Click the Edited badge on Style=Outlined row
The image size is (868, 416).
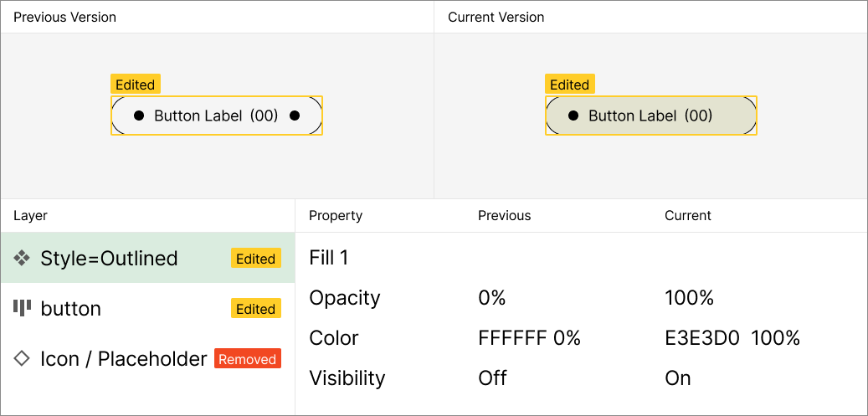[255, 259]
